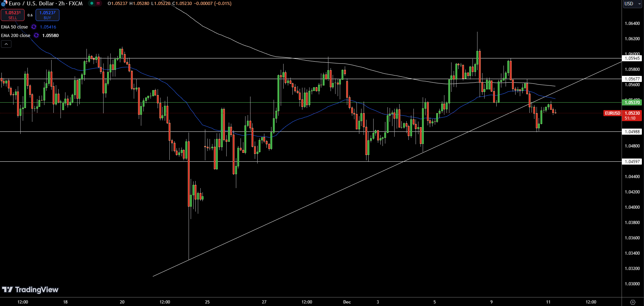The height and width of the screenshot is (306, 644).
Task: Click the EMA 200 close sync icon
Action: pyautogui.click(x=36, y=36)
